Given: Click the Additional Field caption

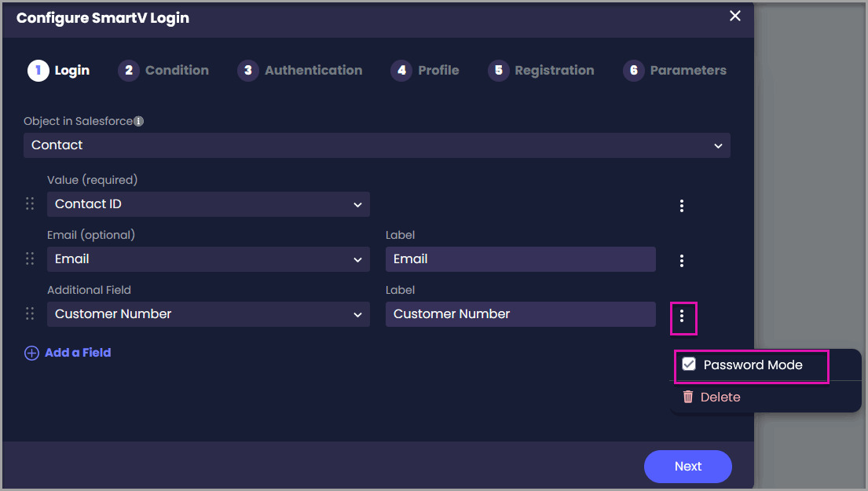Looking at the screenshot, I should click(x=89, y=290).
